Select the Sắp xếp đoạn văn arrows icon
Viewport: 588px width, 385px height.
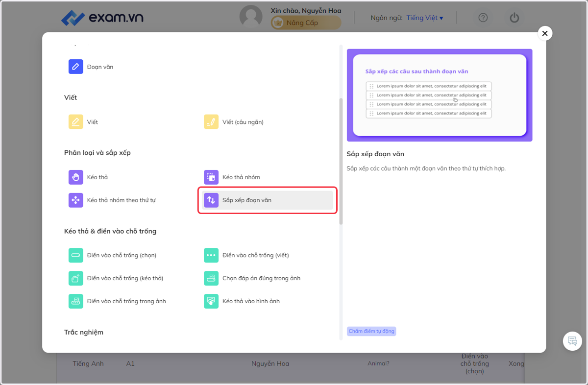click(211, 200)
